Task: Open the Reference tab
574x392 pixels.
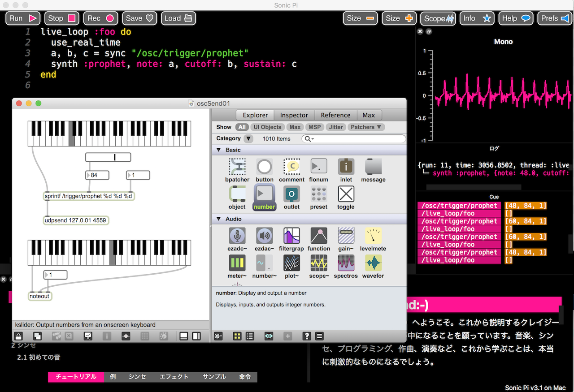Action: 335,115
